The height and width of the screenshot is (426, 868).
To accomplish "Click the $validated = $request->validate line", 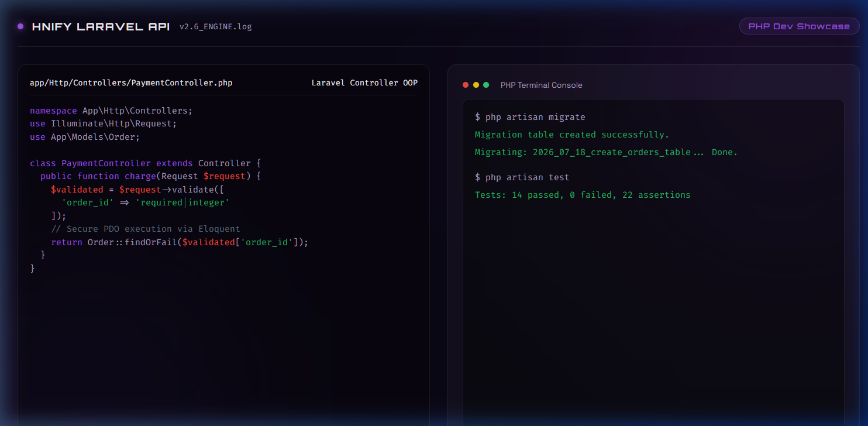I will [137, 190].
